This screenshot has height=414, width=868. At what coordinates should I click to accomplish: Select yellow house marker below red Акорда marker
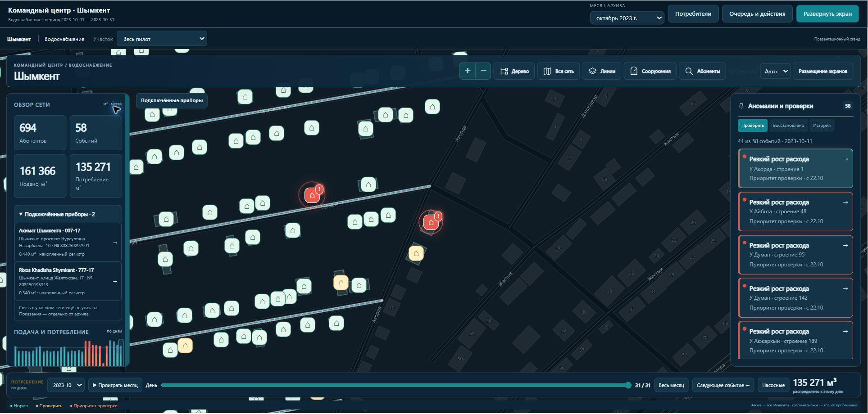tap(416, 253)
